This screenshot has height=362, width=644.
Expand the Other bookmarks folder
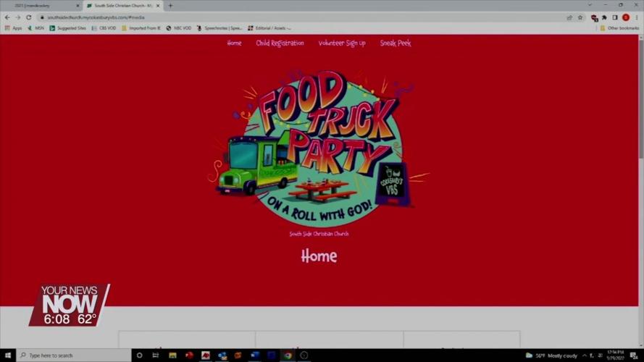[x=619, y=28]
